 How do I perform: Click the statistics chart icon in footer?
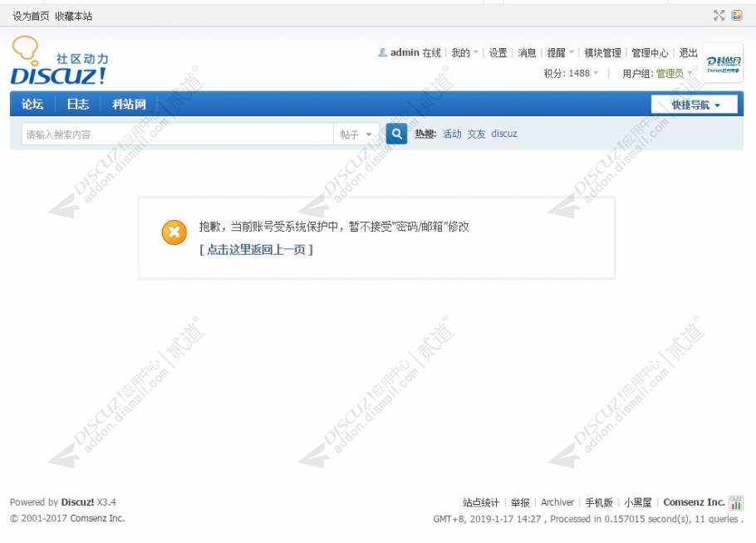(x=736, y=502)
